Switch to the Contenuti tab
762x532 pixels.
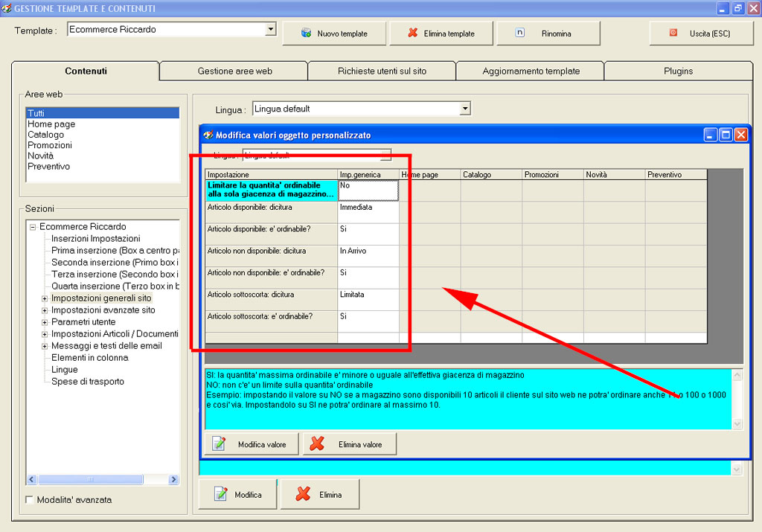click(86, 71)
